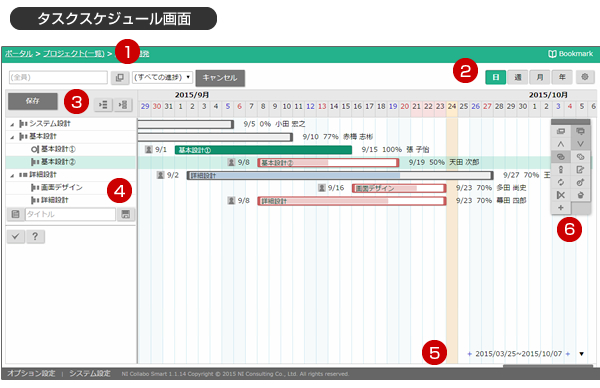The width and height of the screenshot is (600, 388).
Task: Click the link tasks icon in palette
Action: [561, 157]
